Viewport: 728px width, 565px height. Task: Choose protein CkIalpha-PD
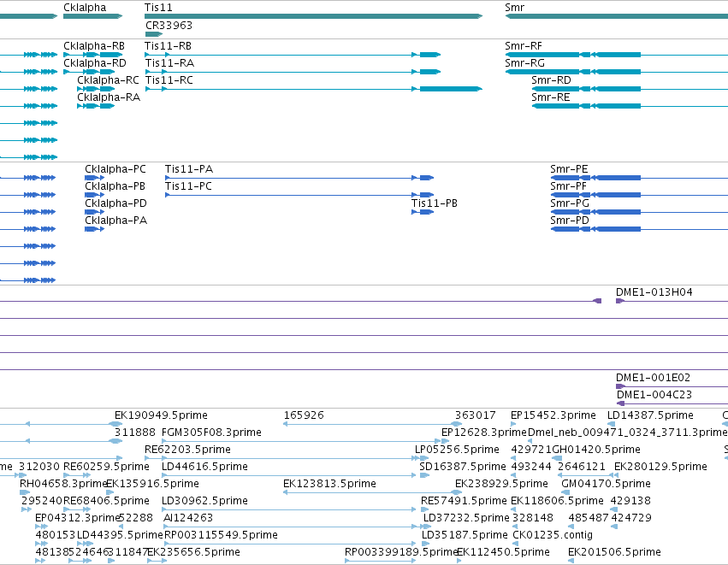click(x=94, y=212)
